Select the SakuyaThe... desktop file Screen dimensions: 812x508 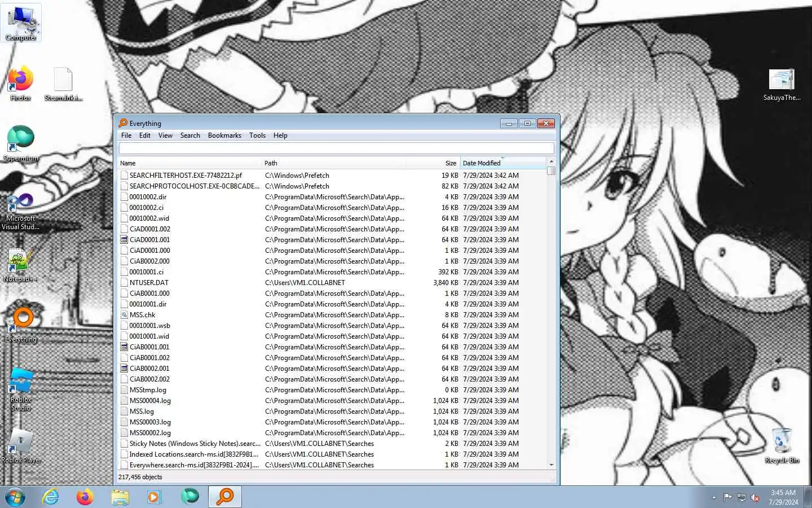coord(782,85)
